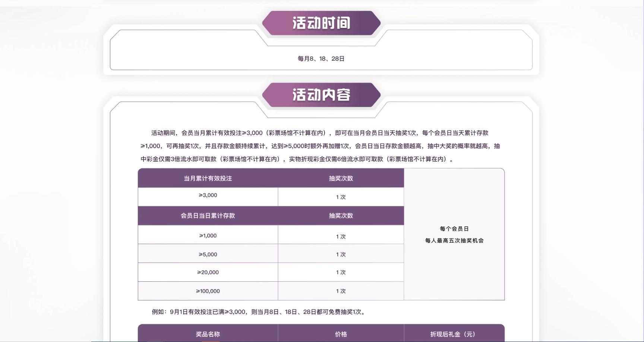Image resolution: width=644 pixels, height=342 pixels.
Task: Select the ≥100,000 deposit cell
Action: tap(208, 291)
